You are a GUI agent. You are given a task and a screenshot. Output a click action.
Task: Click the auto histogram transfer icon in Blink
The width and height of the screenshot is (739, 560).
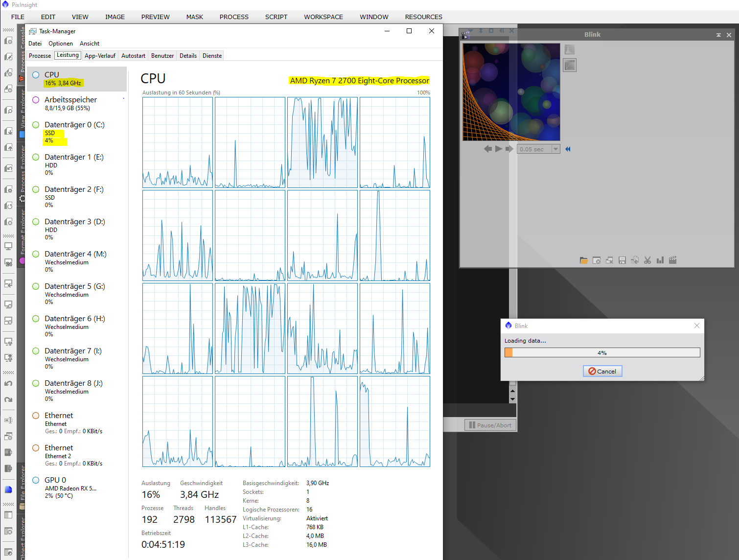[x=570, y=49]
